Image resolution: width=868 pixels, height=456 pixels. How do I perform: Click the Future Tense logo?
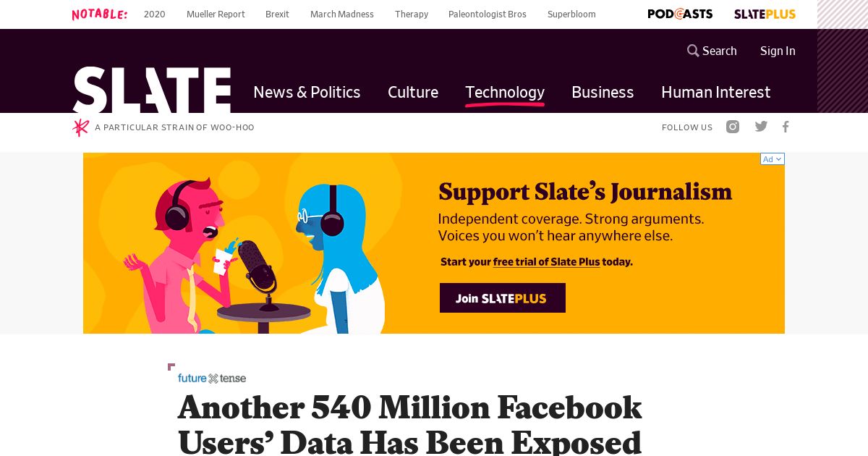(212, 378)
